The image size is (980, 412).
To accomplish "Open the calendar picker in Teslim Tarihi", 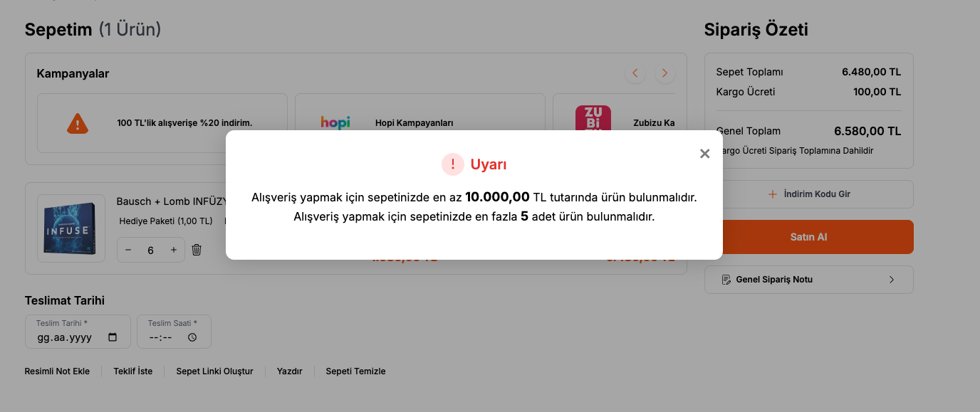I will 113,337.
